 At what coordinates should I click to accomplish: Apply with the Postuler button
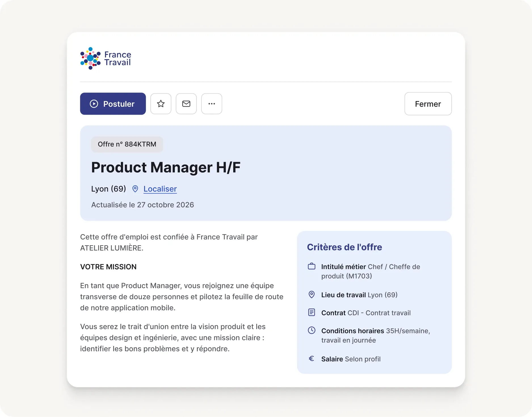click(113, 104)
